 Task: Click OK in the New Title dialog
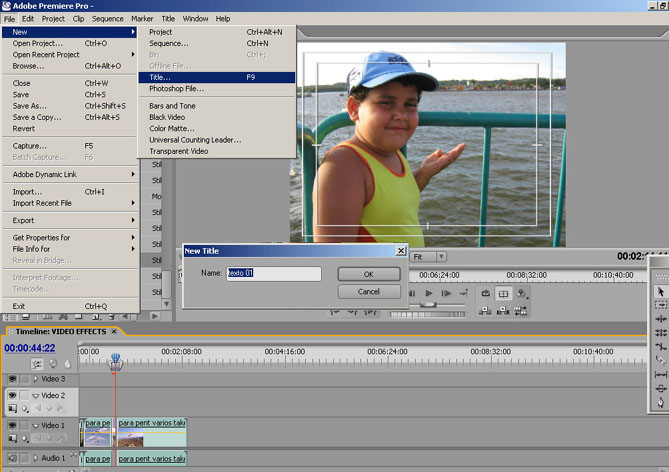(x=368, y=273)
